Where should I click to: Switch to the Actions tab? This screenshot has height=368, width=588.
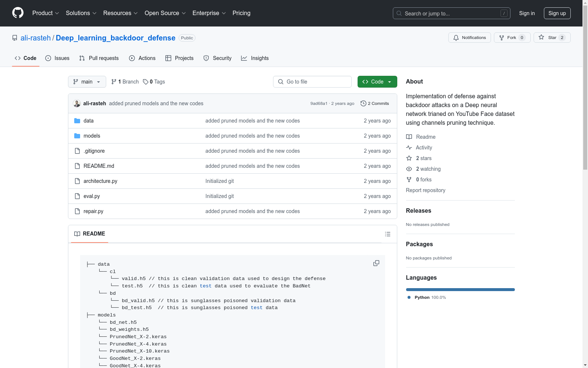pyautogui.click(x=142, y=58)
